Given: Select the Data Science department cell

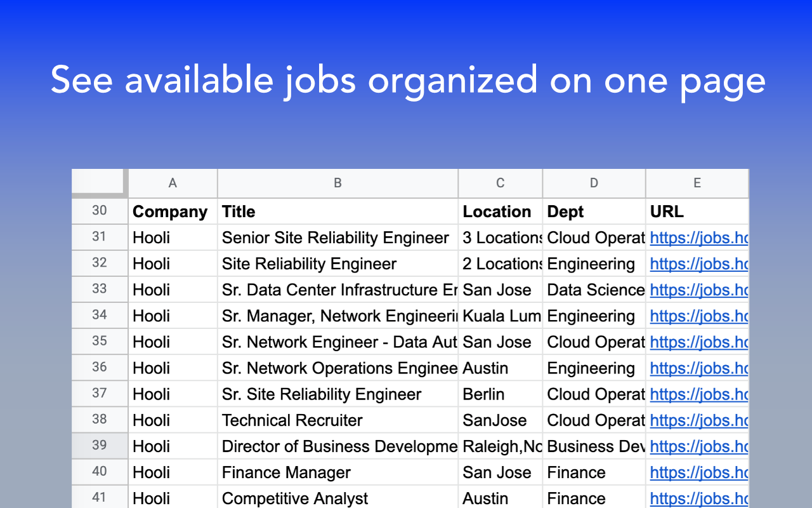Looking at the screenshot, I should (x=594, y=290).
